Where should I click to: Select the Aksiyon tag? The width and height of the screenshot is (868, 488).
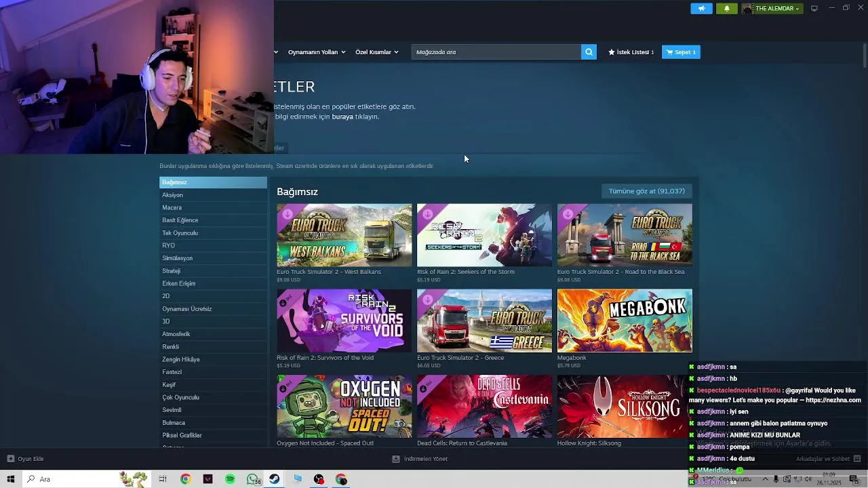coord(213,195)
